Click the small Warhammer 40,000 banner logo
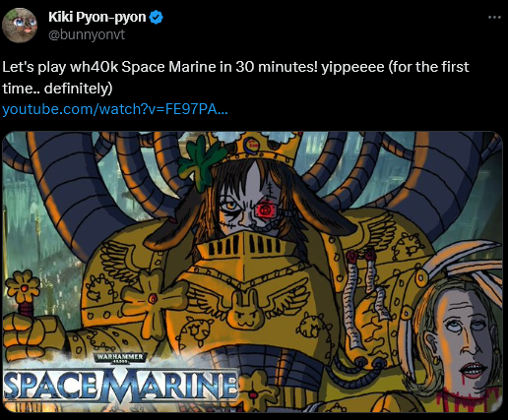Screen dimensions: 508x420 click(x=119, y=357)
